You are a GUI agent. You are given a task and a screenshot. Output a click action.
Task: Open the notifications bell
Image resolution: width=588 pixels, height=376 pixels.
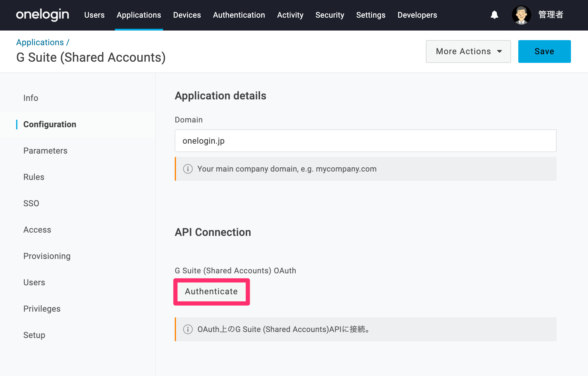point(494,15)
